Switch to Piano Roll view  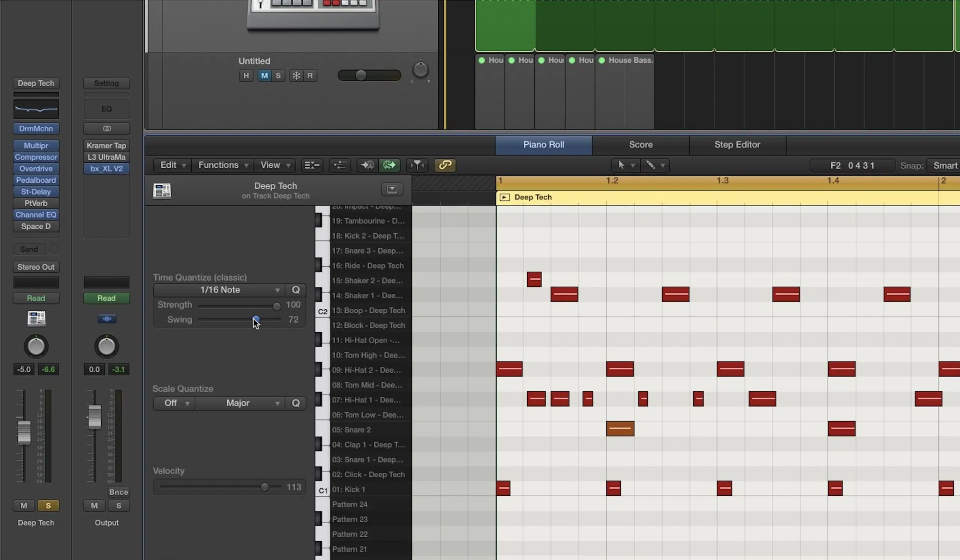pyautogui.click(x=543, y=145)
